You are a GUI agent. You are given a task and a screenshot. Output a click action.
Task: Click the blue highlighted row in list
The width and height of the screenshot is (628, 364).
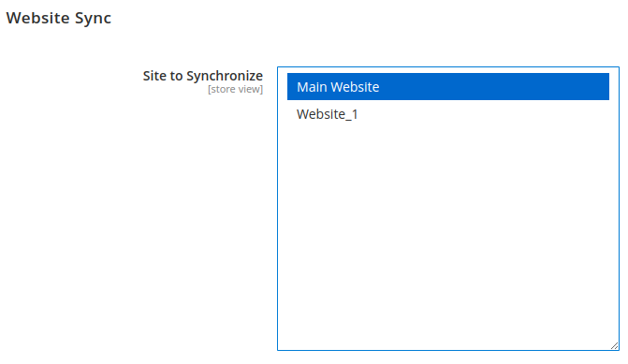tap(447, 86)
